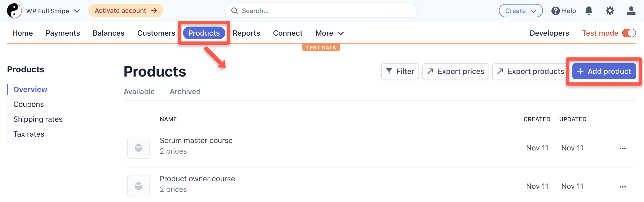This screenshot has height=202, width=644.
Task: Expand the More navigation dropdown
Action: point(329,33)
